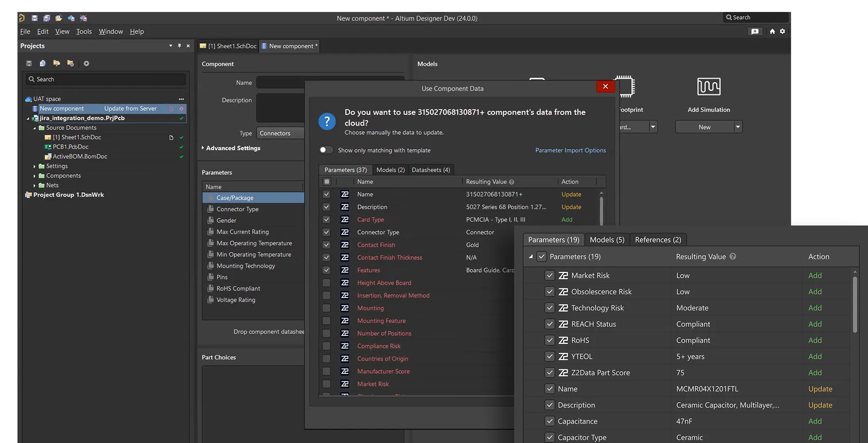
Task: Click the Z2Data icon beside Market Risk in Parameters (19)
Action: click(563, 276)
